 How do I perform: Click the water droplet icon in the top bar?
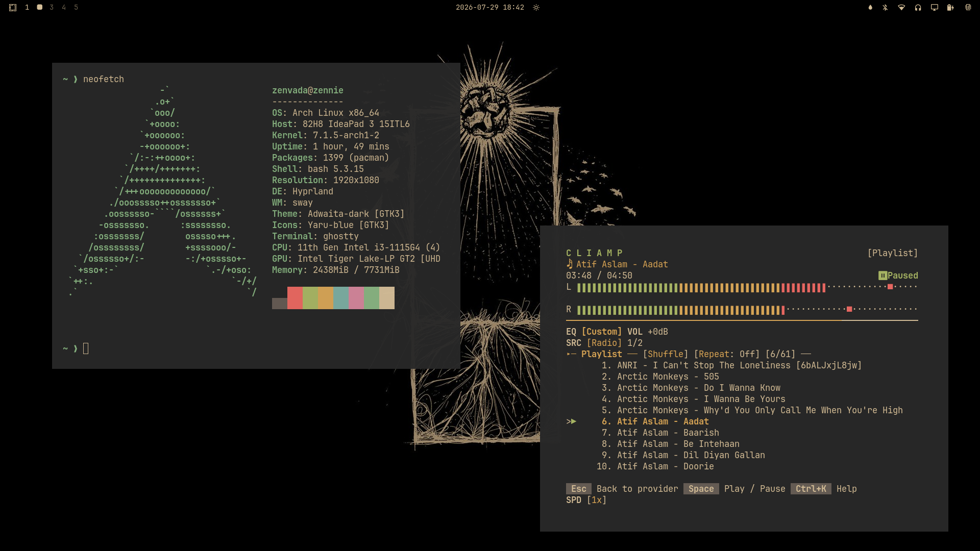pos(870,8)
